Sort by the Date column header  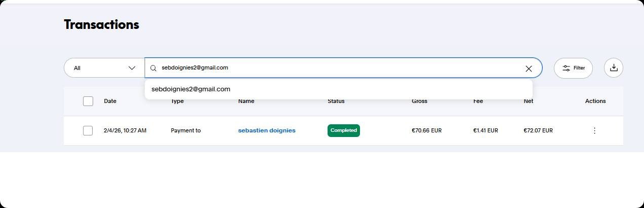[x=110, y=101]
